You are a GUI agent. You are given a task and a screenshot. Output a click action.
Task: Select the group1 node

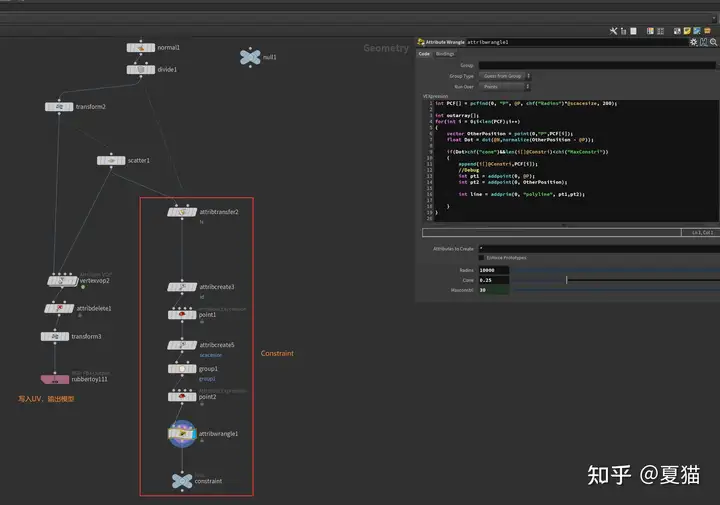point(181,369)
